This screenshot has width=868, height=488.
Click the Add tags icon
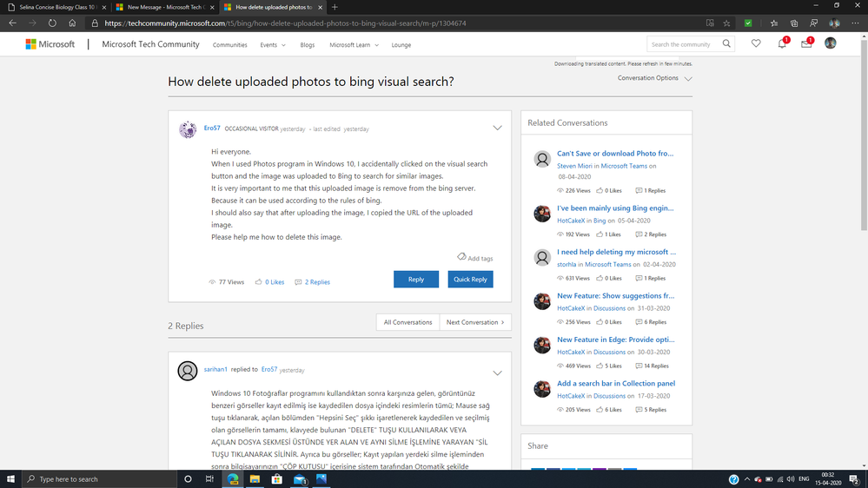461,257
